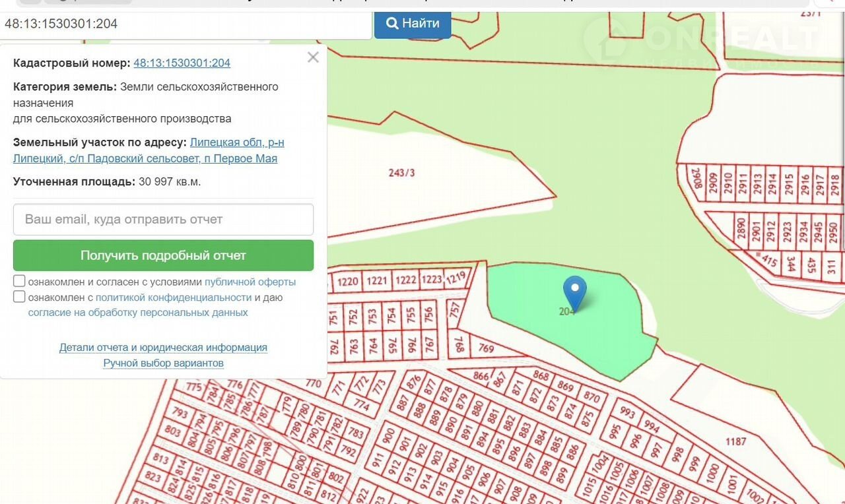The image size is (845, 504).
Task: Open согласие на обработку персональных данных link
Action: pyautogui.click(x=138, y=313)
